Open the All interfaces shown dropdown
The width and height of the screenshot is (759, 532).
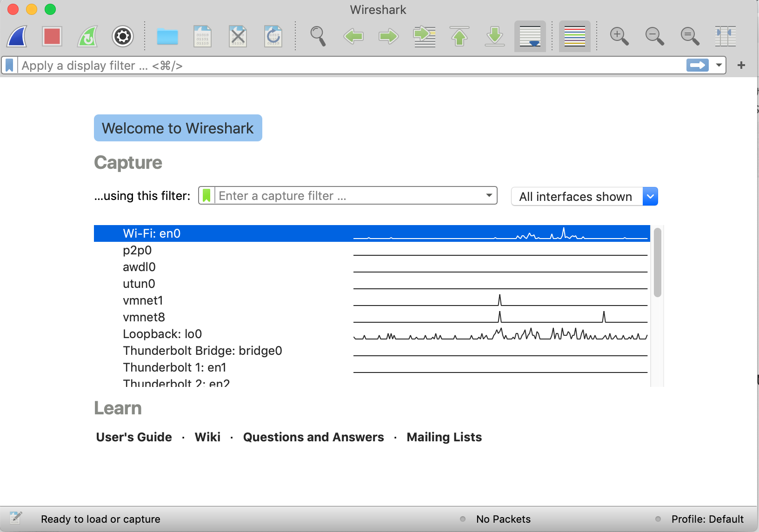point(585,196)
